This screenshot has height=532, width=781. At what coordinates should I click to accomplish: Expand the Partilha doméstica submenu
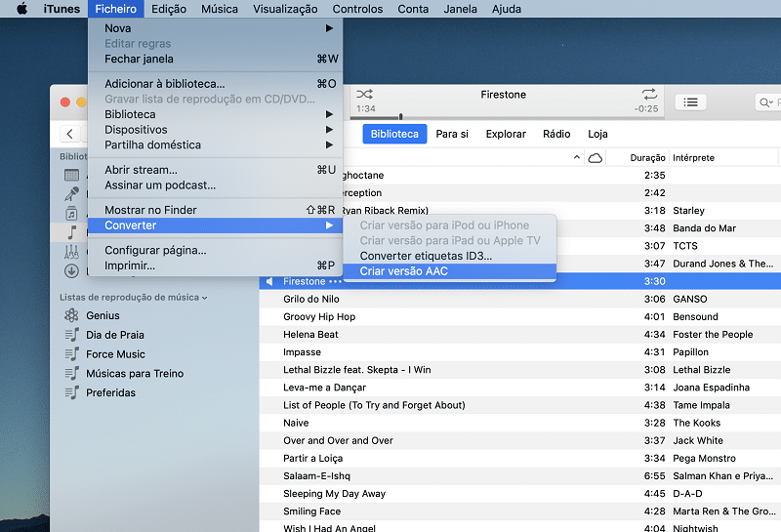tap(215, 144)
